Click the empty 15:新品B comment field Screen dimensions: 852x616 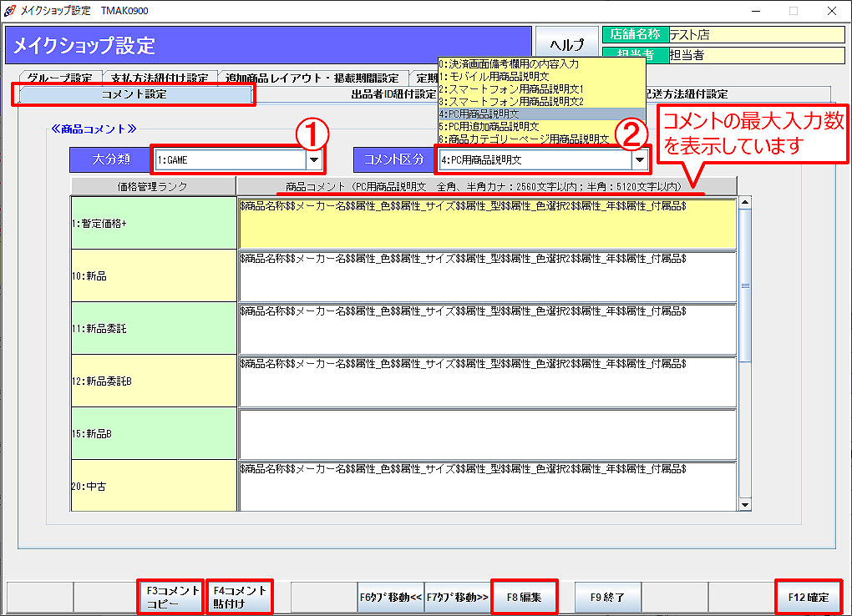coord(487,434)
